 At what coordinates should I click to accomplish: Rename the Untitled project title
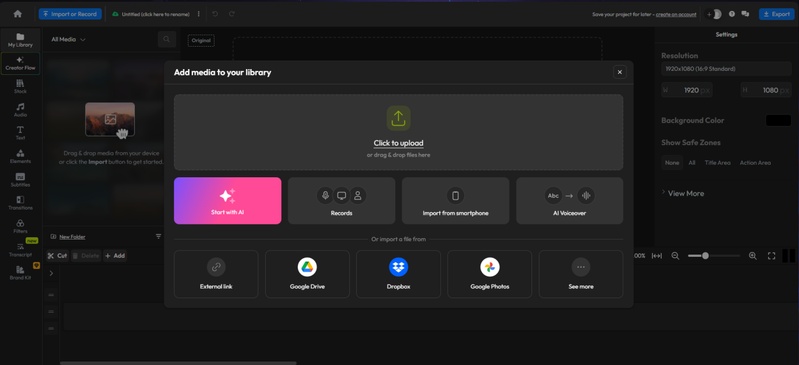point(155,14)
